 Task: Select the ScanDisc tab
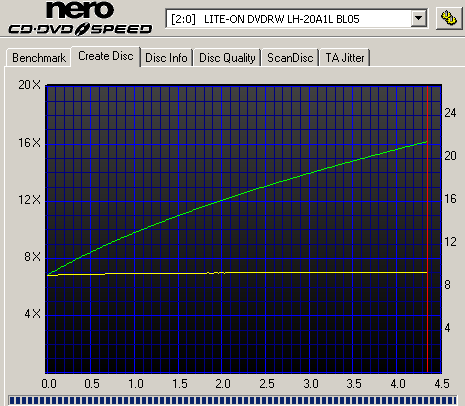click(x=290, y=58)
